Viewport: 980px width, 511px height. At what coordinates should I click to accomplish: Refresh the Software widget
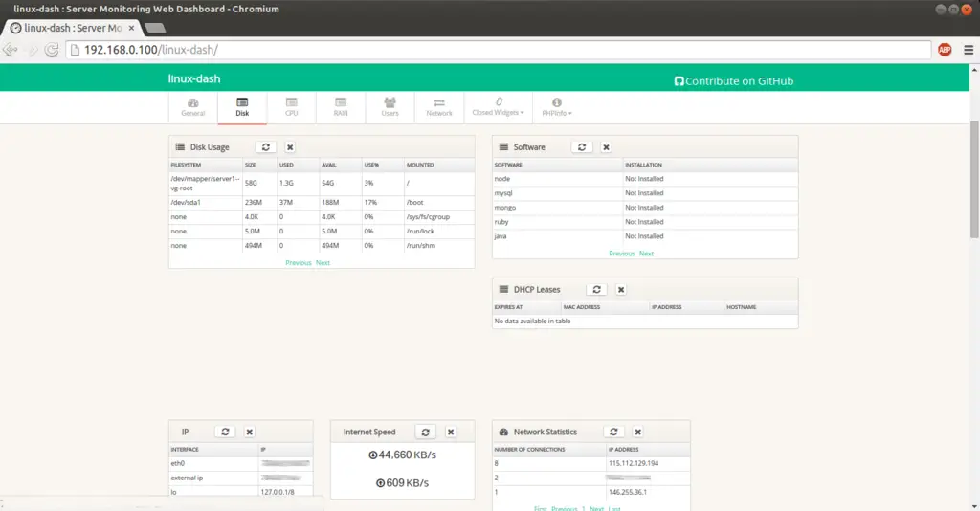tap(582, 147)
